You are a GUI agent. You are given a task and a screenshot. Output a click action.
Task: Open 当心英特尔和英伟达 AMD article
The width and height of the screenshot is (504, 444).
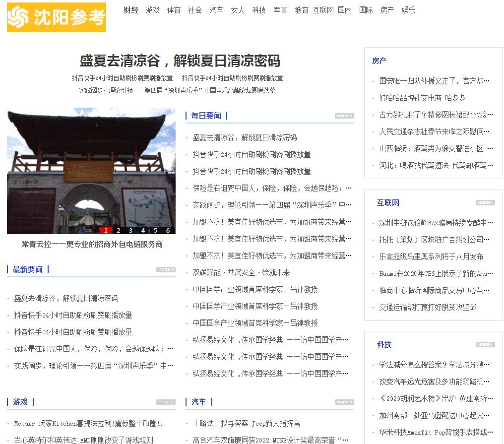83,440
